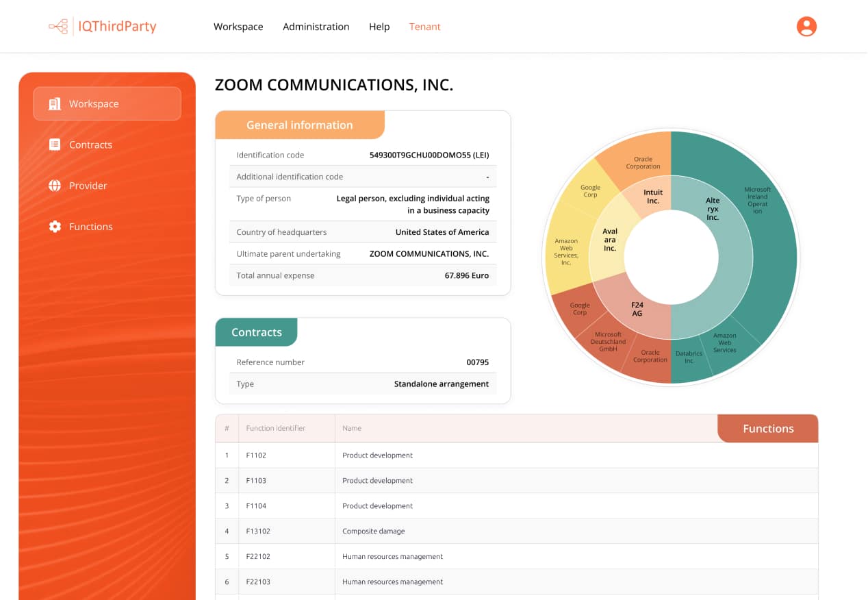The image size is (868, 600).
Task: Select the Alteryx Inc. inner chart segment
Action: [x=713, y=209]
